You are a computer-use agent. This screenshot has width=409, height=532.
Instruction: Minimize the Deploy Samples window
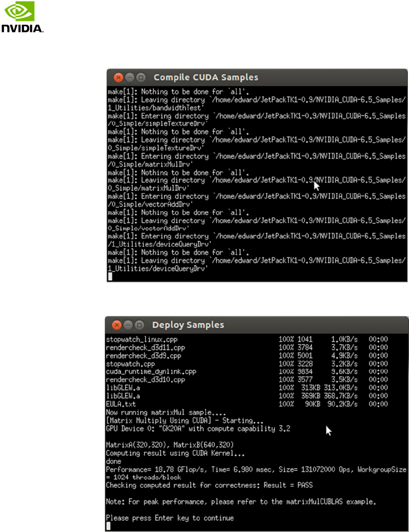pos(128,325)
